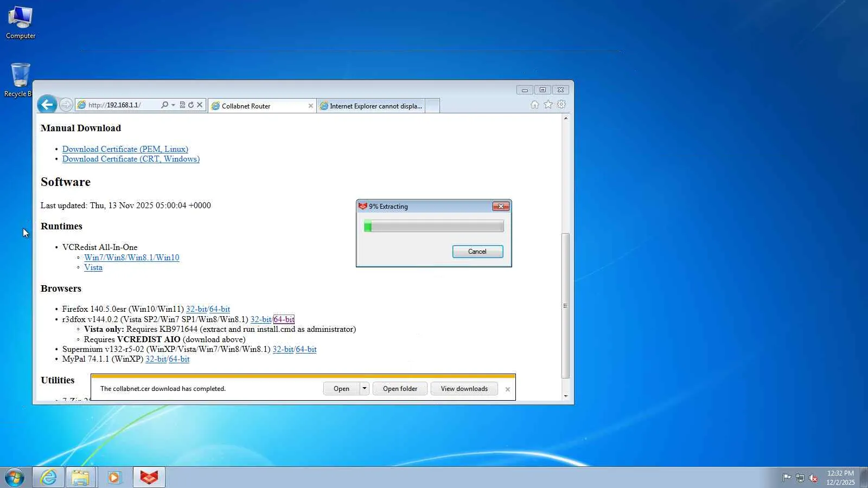This screenshot has height=488, width=868.
Task: Go back using the IE back arrow
Action: coord(47,105)
